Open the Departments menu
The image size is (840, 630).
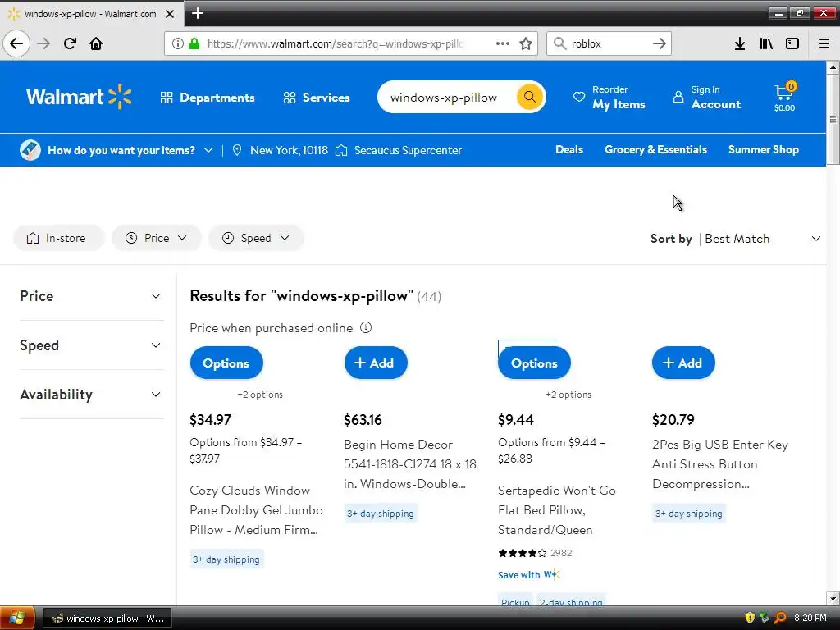[208, 98]
